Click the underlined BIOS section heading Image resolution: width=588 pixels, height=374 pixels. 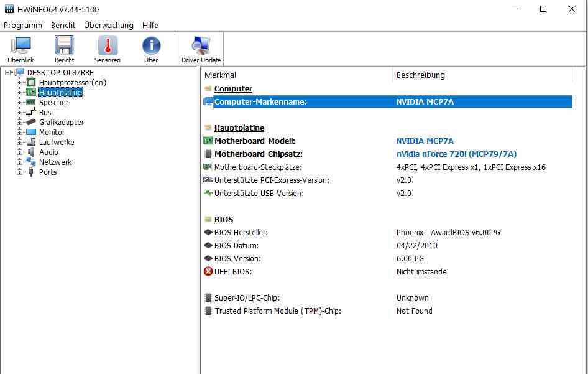coord(224,219)
